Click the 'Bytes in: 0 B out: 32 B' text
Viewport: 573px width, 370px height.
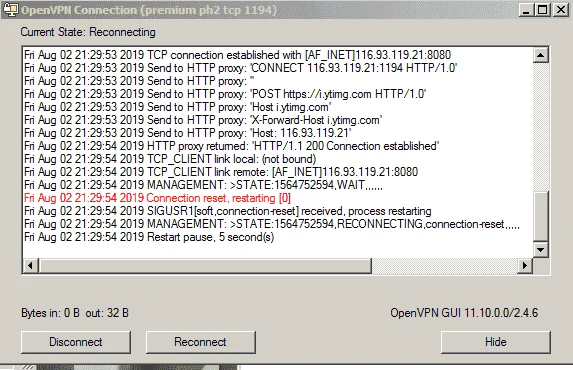(75, 313)
